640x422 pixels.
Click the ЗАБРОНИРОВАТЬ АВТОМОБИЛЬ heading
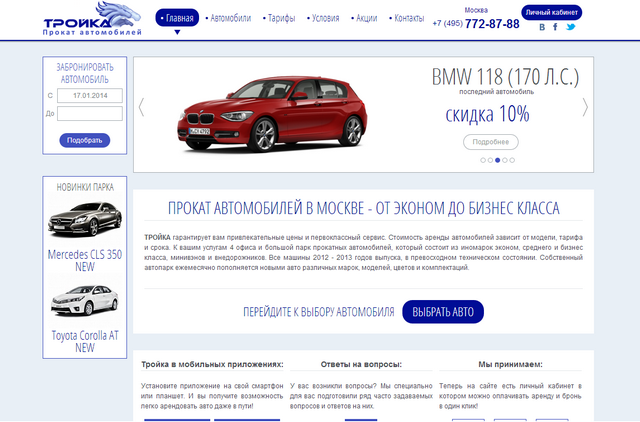tap(84, 73)
